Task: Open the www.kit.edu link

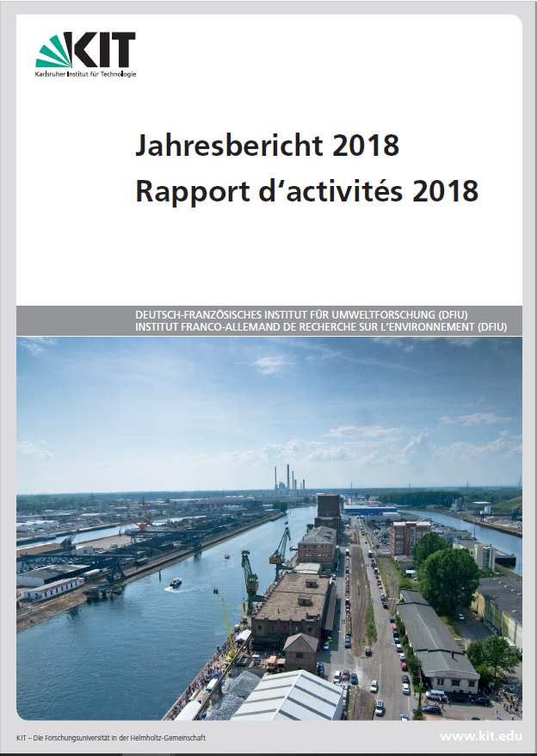Action: (480, 736)
